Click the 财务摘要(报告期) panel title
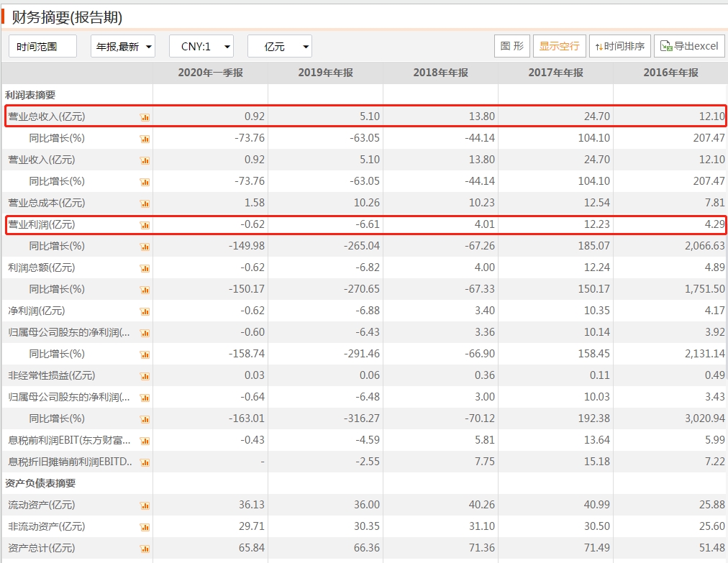Screen dimensions: 728x563 pyautogui.click(x=68, y=18)
